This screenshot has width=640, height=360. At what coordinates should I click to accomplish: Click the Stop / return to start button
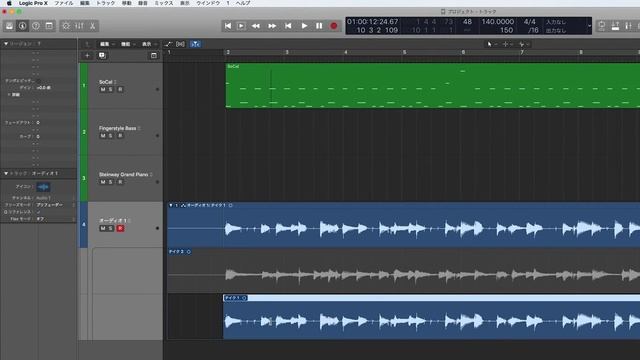[x=288, y=26]
